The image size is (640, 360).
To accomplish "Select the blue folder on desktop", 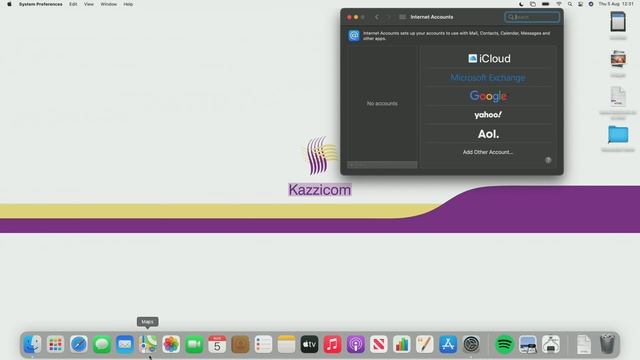I will point(618,135).
